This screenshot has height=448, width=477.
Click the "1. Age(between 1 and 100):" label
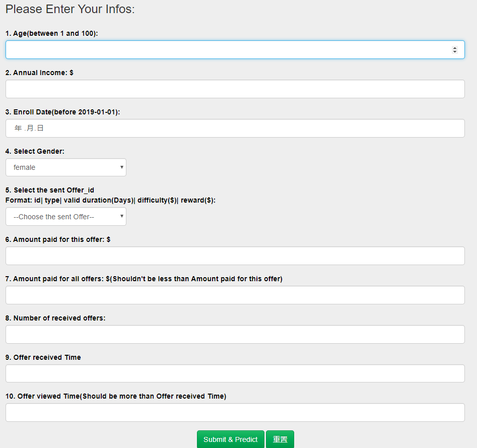tap(52, 33)
